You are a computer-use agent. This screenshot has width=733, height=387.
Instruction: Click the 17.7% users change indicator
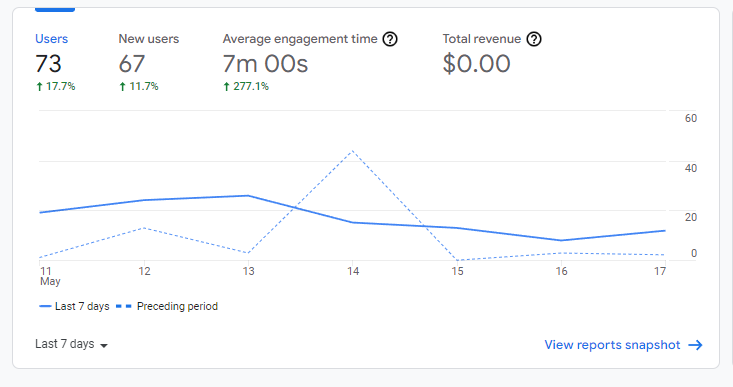click(56, 86)
